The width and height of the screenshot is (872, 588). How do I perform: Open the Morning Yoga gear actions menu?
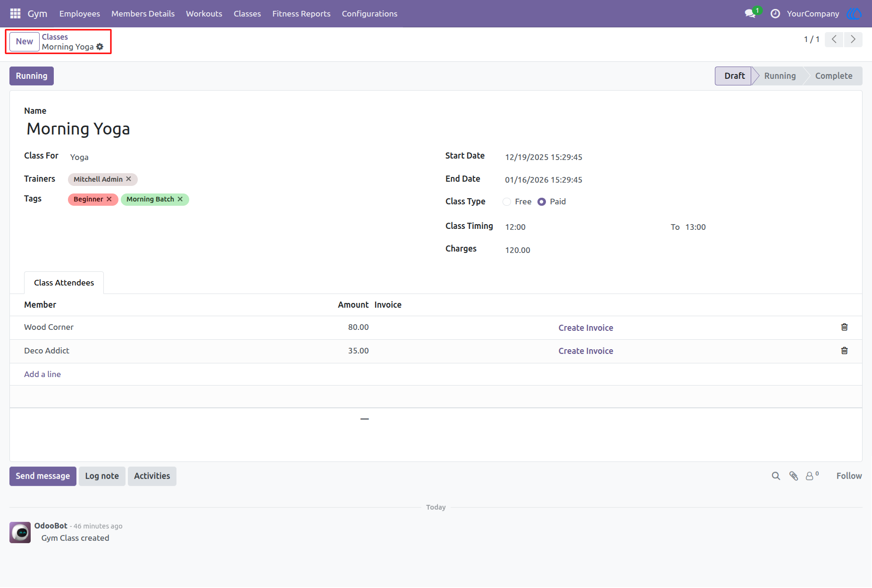tap(100, 47)
